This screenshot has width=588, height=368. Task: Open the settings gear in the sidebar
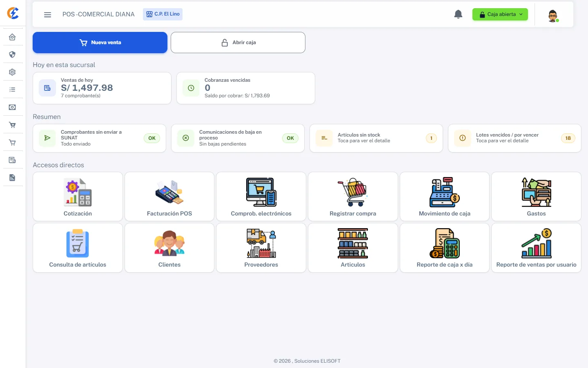(x=12, y=72)
